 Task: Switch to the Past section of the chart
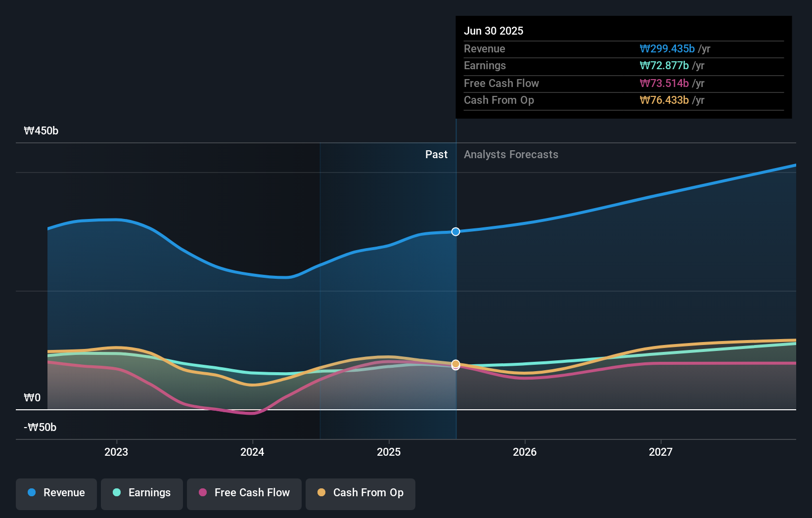(436, 154)
